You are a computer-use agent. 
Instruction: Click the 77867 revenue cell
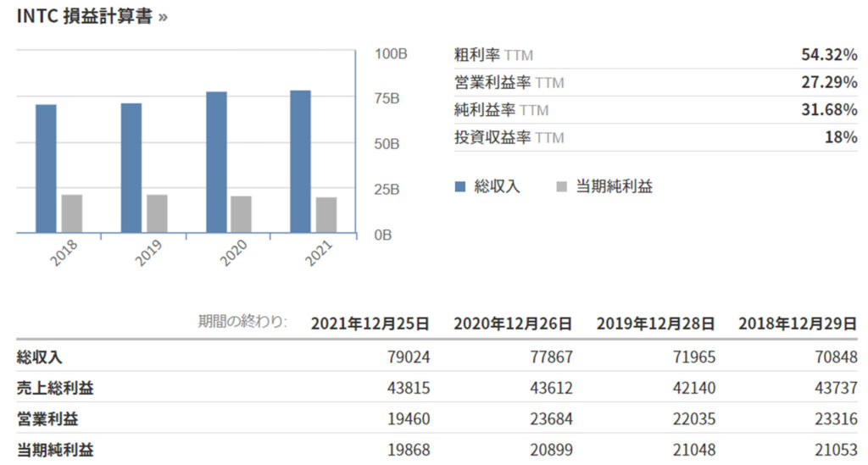coord(551,357)
